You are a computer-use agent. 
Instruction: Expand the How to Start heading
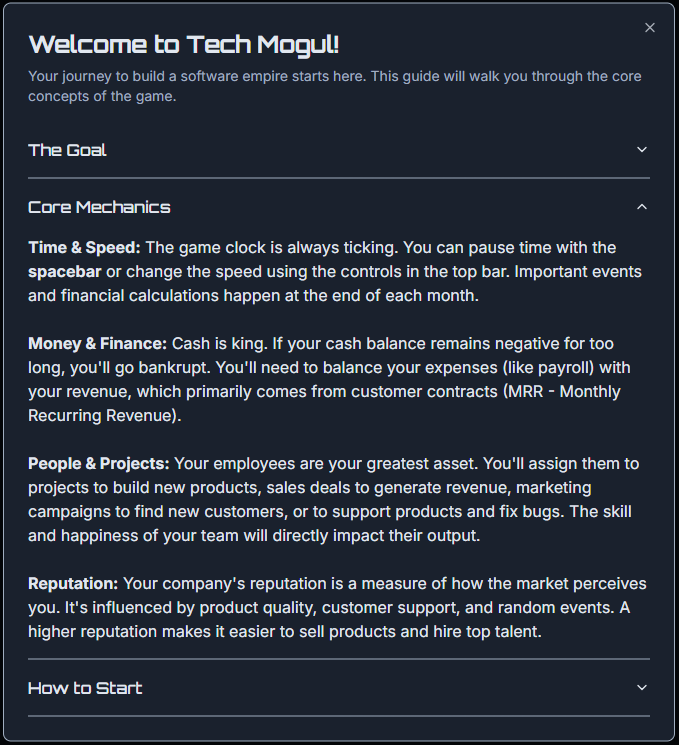point(85,688)
